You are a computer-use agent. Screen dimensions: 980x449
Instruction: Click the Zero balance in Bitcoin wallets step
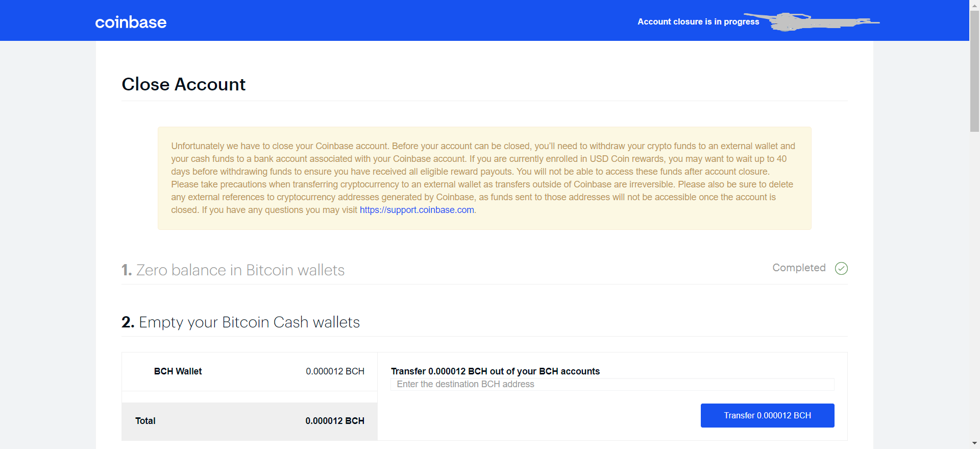(233, 270)
